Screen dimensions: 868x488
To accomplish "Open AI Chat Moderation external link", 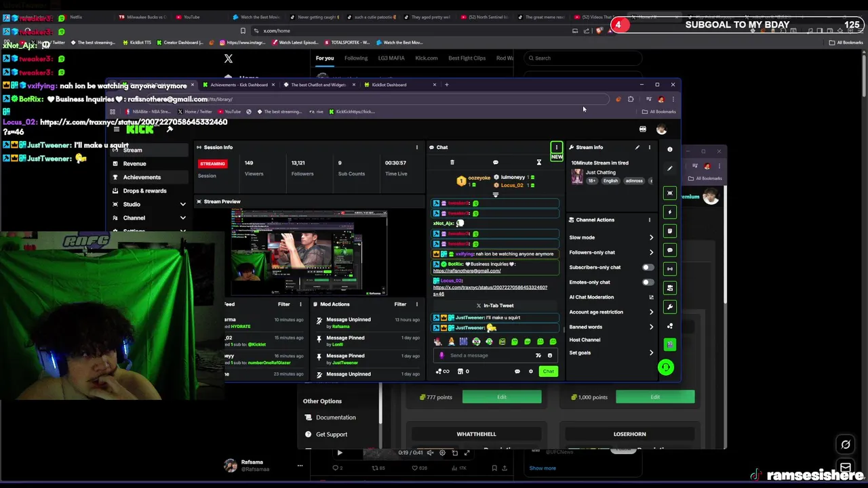I will [x=652, y=297].
